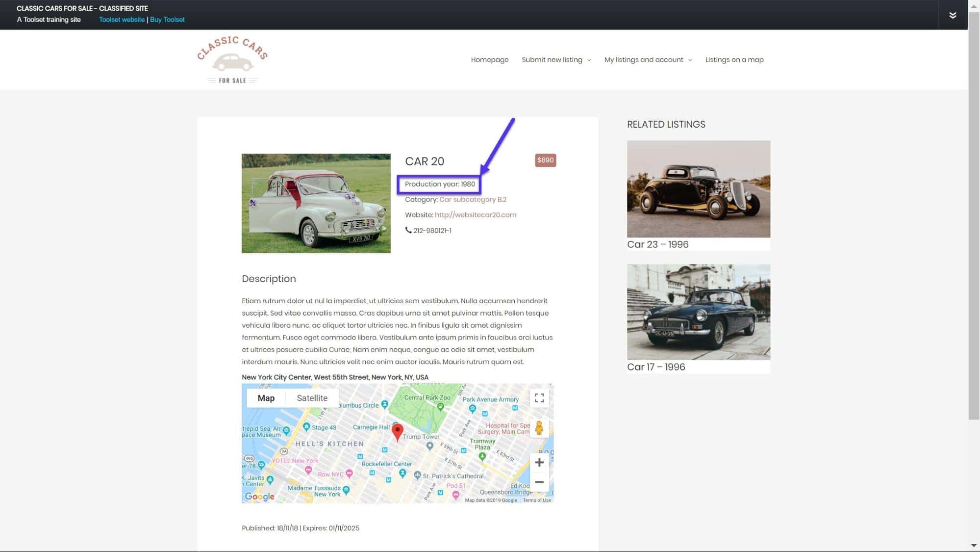Switch the map back to Map view
The width and height of the screenshot is (980, 552).
coord(266,398)
